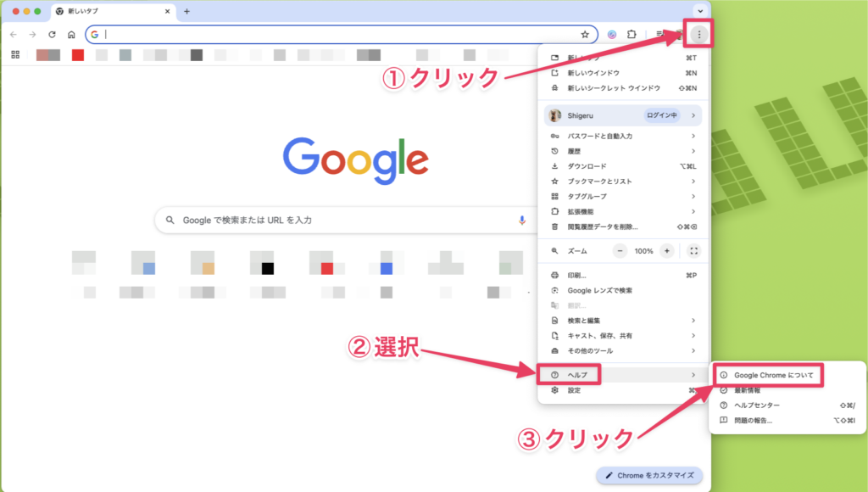Select 最新情報 in the help submenu
Viewport: 868px width, 492px height.
click(x=787, y=390)
